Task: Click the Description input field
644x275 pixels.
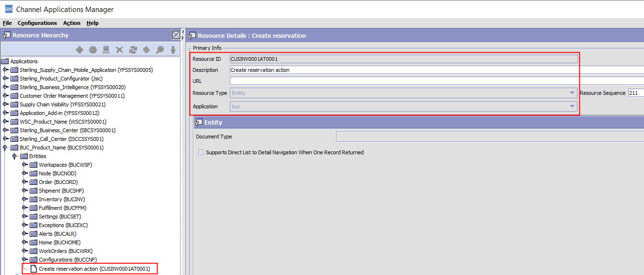Action: 437,70
